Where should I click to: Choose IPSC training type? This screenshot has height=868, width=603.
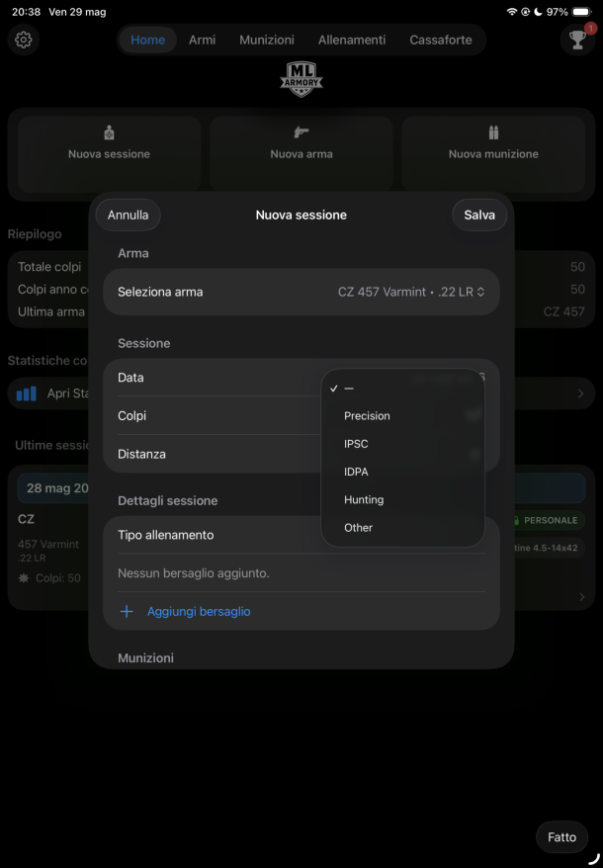point(402,444)
